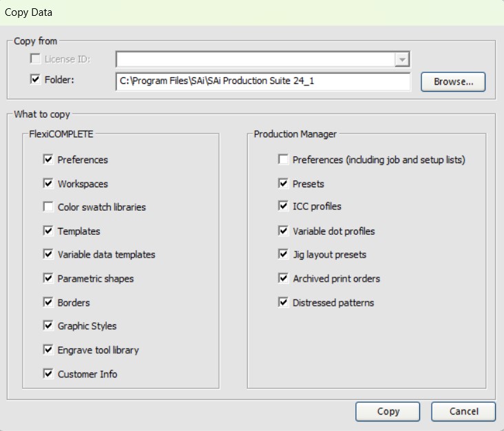Uncheck Engrave tool library option
Screen dimensions: 504x431
click(x=48, y=350)
